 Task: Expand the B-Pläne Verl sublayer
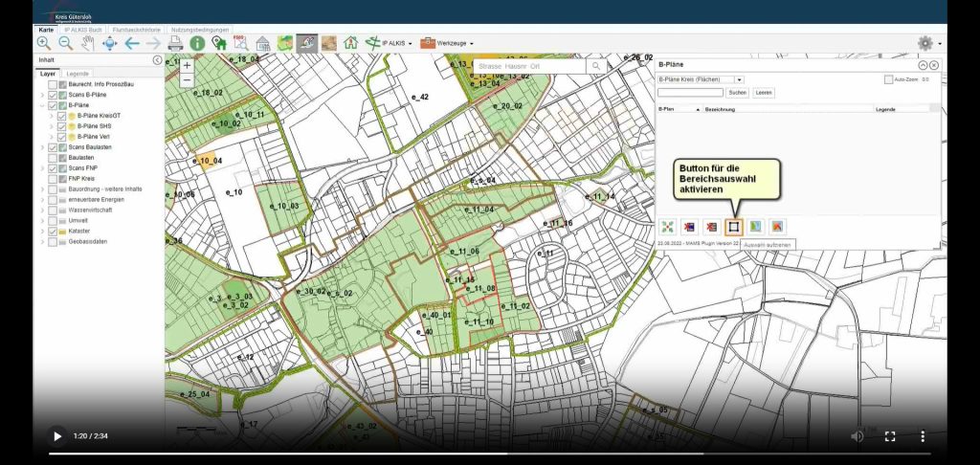click(52, 137)
